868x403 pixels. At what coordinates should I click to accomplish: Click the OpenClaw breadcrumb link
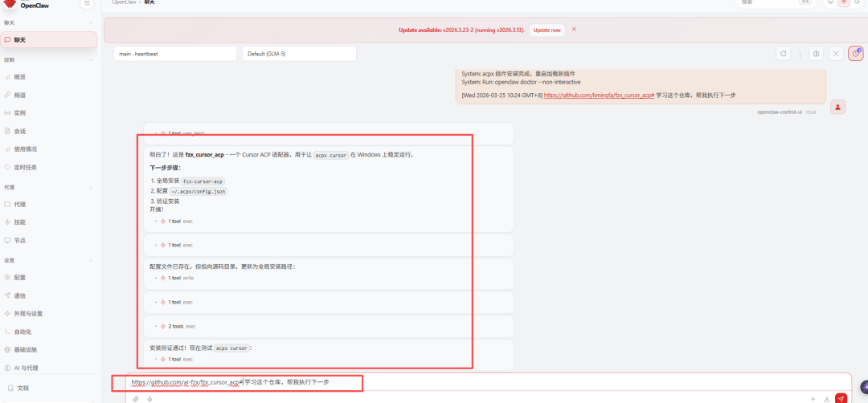tap(122, 2)
